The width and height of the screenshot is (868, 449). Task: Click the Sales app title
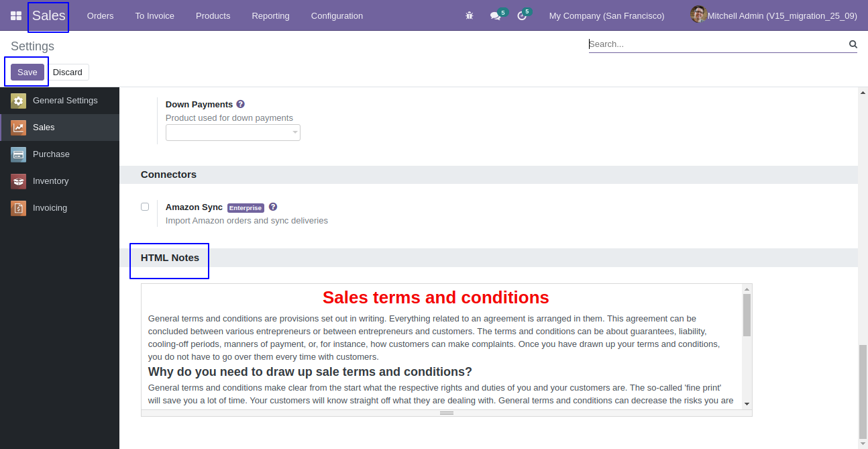coord(49,15)
